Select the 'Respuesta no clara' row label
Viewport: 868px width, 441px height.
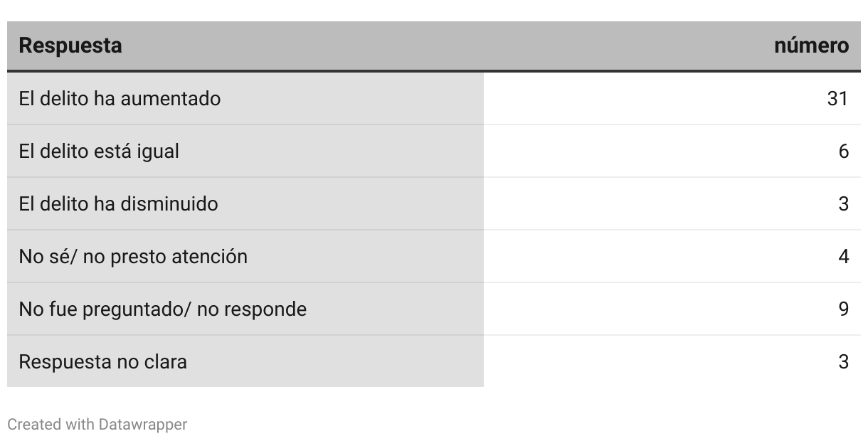[x=102, y=361]
